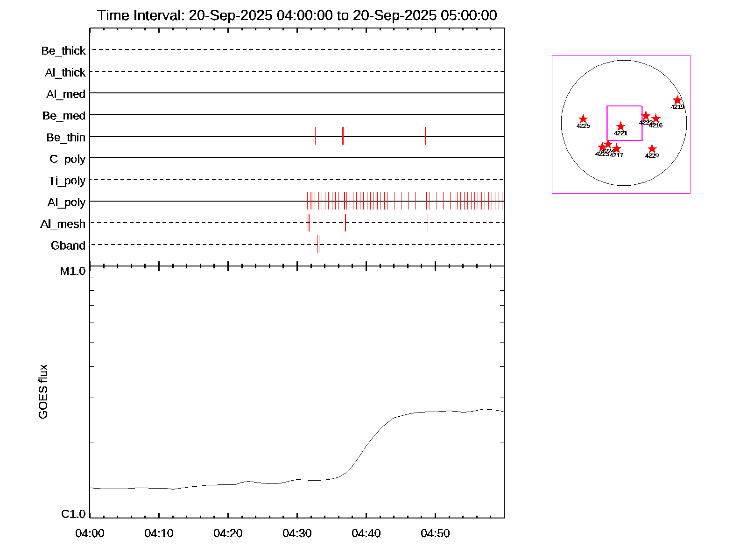Click the red star above label 4216
Viewport: 747px width, 560px height.
[x=656, y=119]
